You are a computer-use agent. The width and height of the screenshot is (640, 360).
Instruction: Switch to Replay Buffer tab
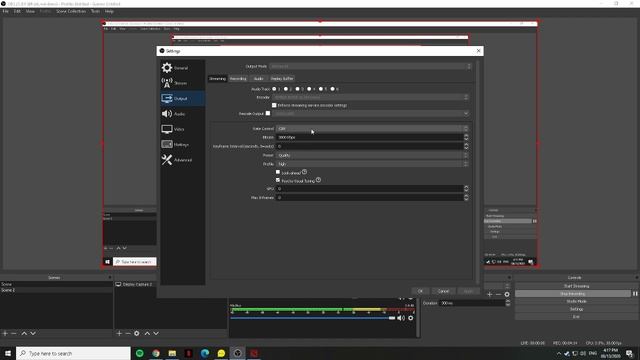pos(282,78)
